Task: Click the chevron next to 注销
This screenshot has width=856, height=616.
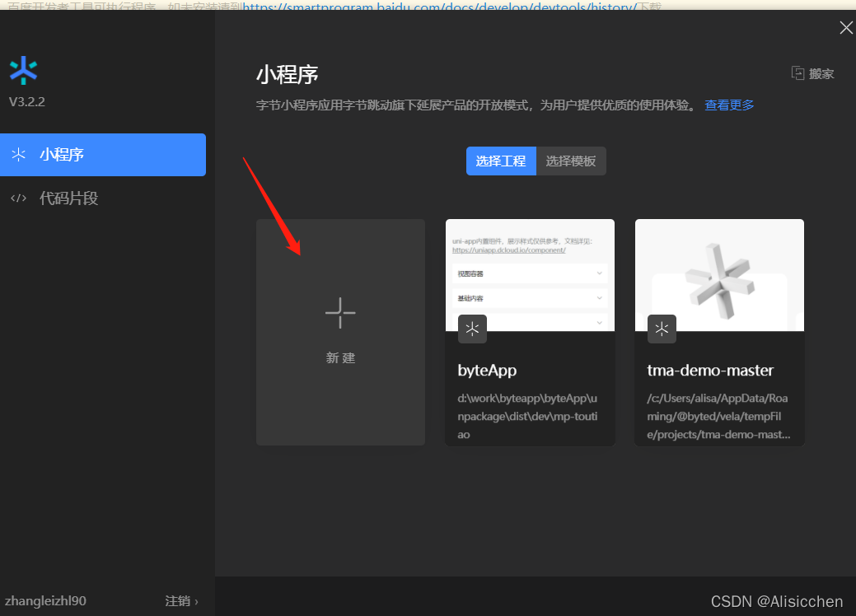Action: (197, 602)
